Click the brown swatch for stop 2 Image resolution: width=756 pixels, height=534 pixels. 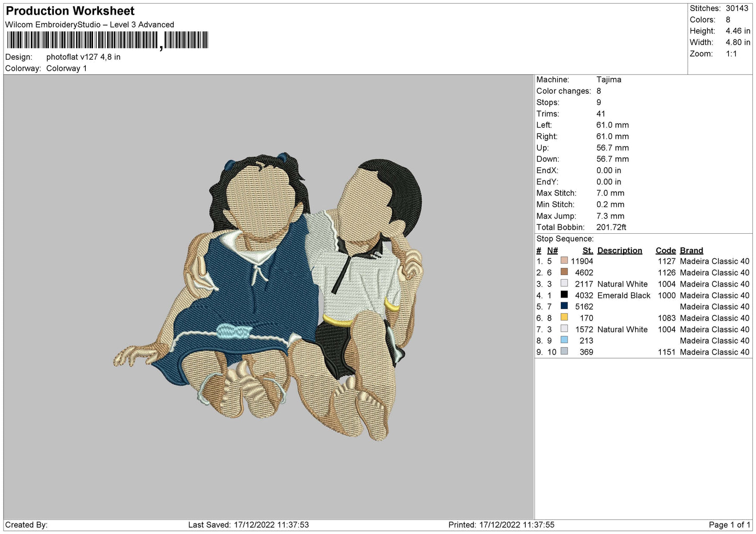[564, 272]
